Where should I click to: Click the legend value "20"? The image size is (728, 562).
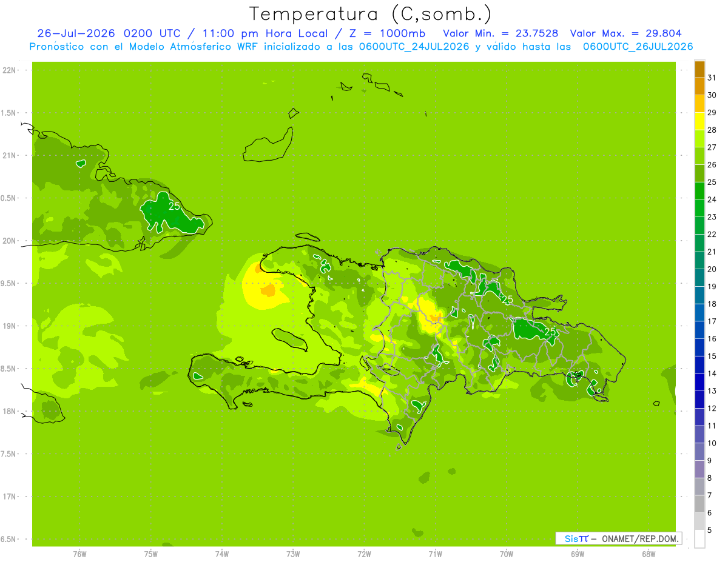point(712,269)
